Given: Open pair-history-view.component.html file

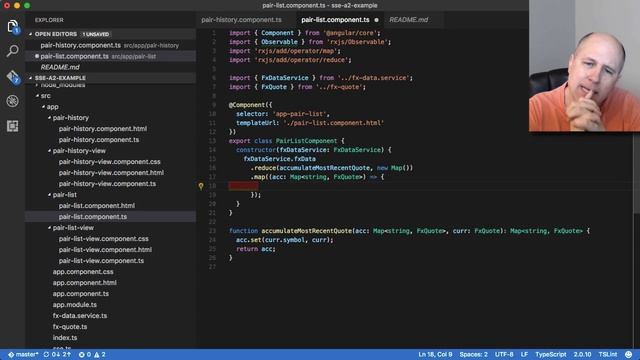Looking at the screenshot, I should point(111,173).
